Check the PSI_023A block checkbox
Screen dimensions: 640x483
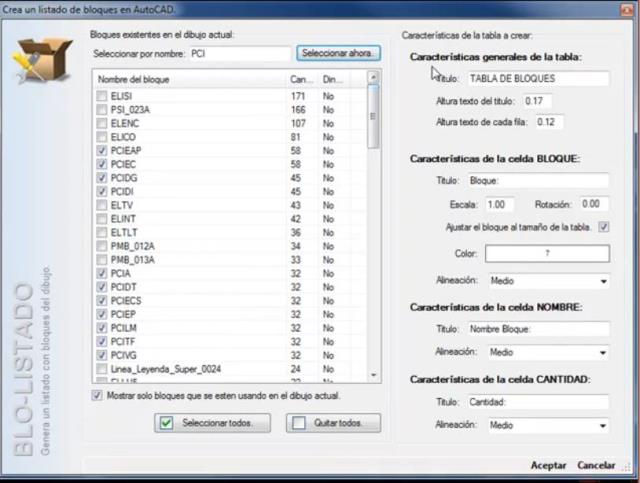point(102,110)
